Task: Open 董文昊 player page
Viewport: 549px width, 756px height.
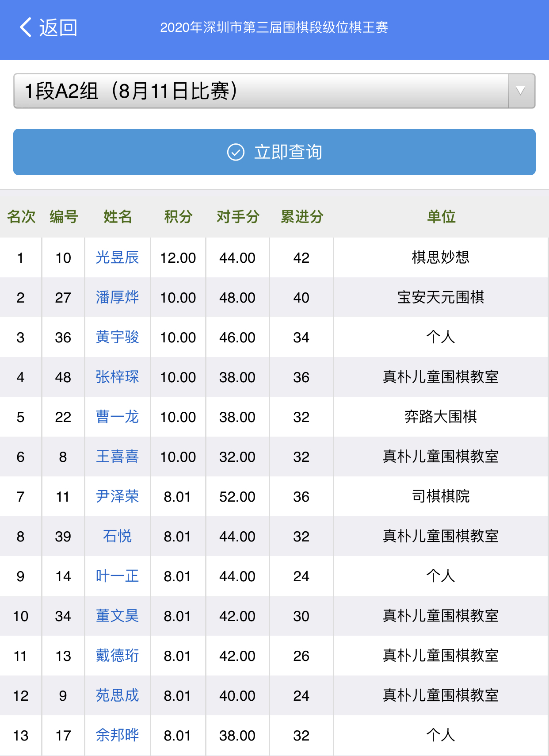Action: pos(117,616)
